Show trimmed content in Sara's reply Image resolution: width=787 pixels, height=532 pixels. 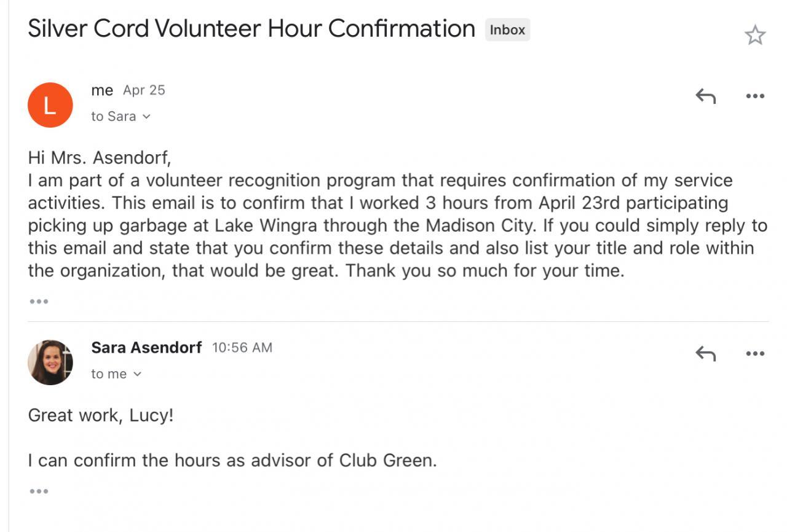click(x=38, y=491)
